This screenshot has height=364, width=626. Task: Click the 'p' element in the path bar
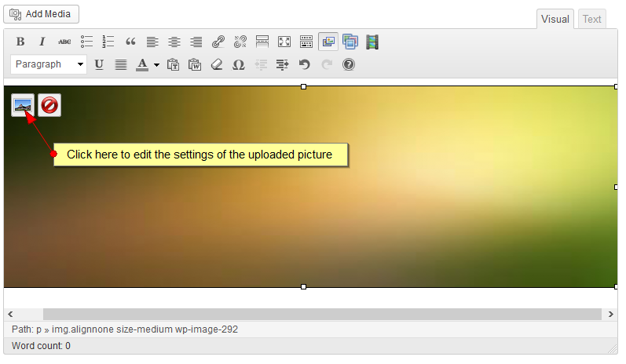click(x=38, y=329)
